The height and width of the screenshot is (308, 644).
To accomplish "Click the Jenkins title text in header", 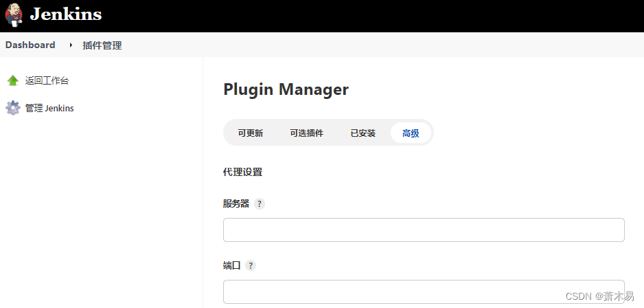I will pos(66,14).
